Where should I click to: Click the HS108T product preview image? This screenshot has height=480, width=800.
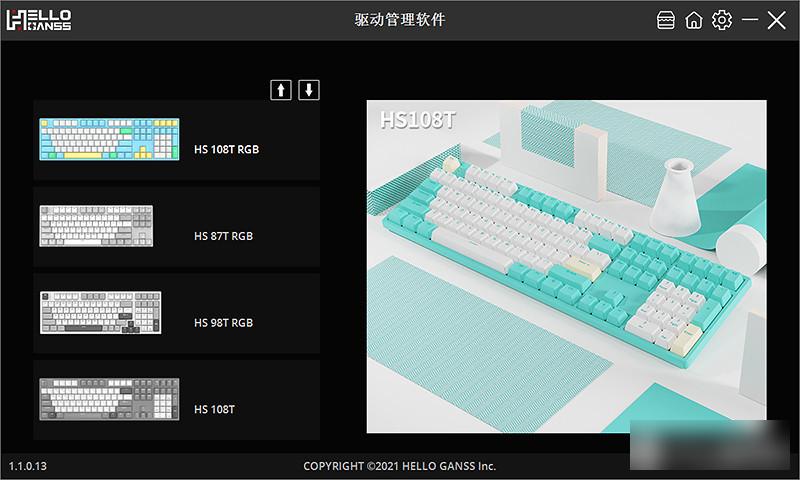(x=566, y=266)
